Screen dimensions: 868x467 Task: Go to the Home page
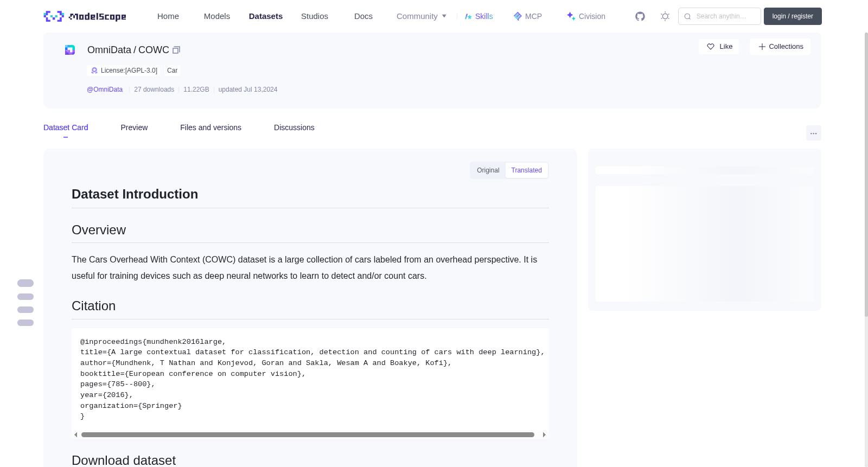pos(168,16)
